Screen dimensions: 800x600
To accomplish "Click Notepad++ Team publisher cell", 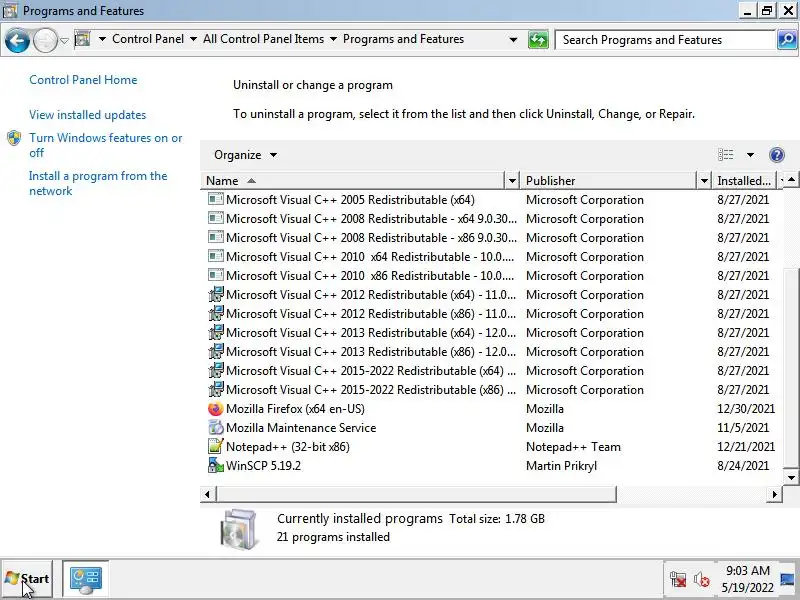I will click(x=573, y=447).
